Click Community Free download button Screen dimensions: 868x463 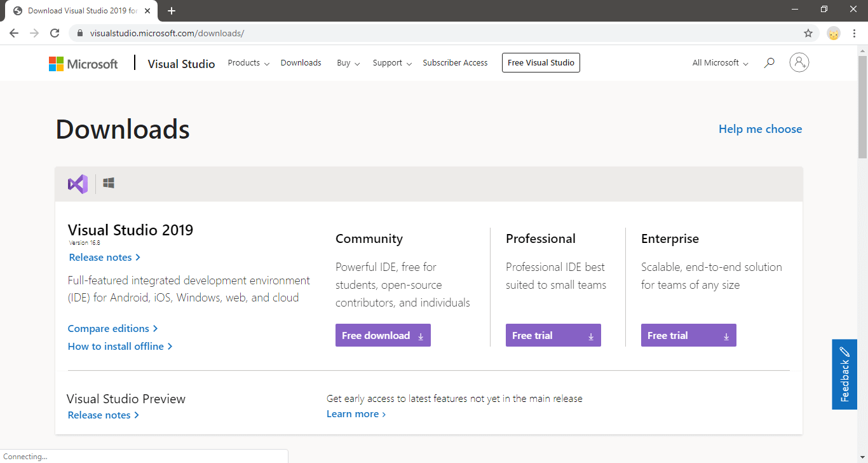click(x=383, y=335)
